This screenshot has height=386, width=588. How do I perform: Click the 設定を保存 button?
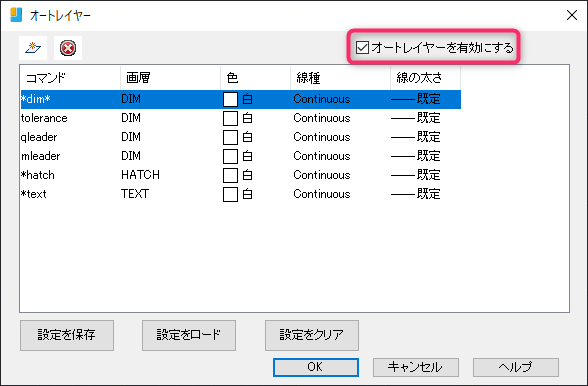click(67, 335)
